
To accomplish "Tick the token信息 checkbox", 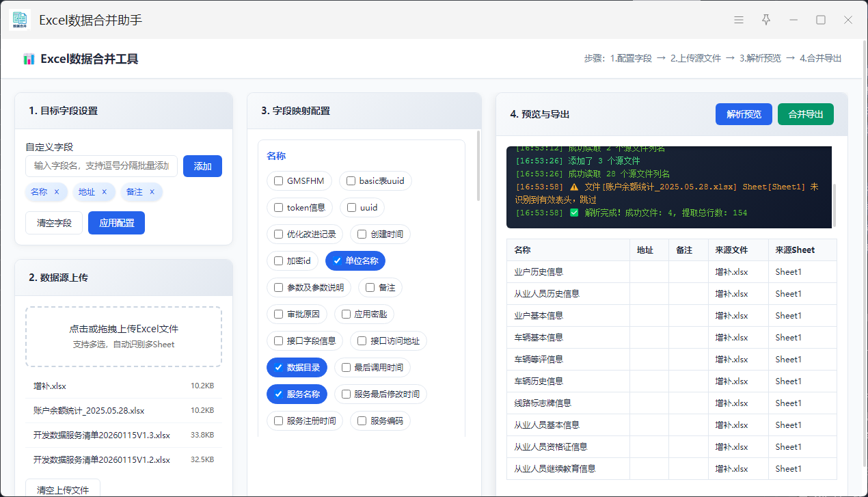I will point(278,208).
